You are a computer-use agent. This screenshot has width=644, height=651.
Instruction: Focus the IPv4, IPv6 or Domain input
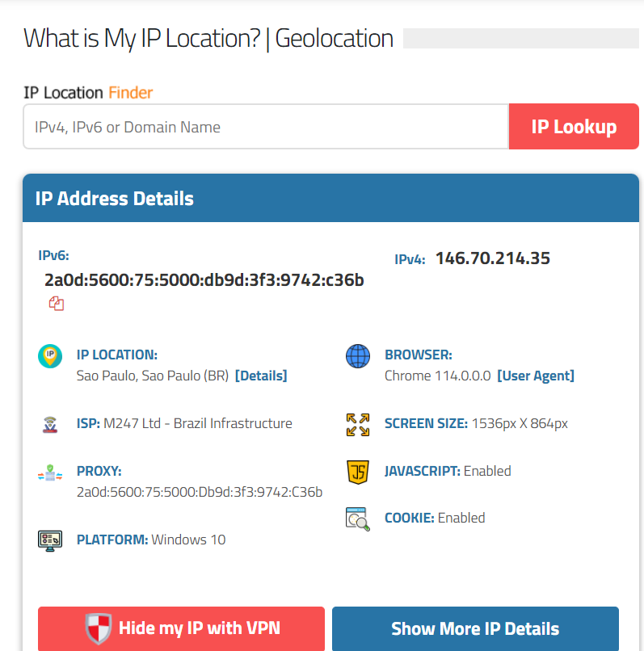pyautogui.click(x=265, y=127)
